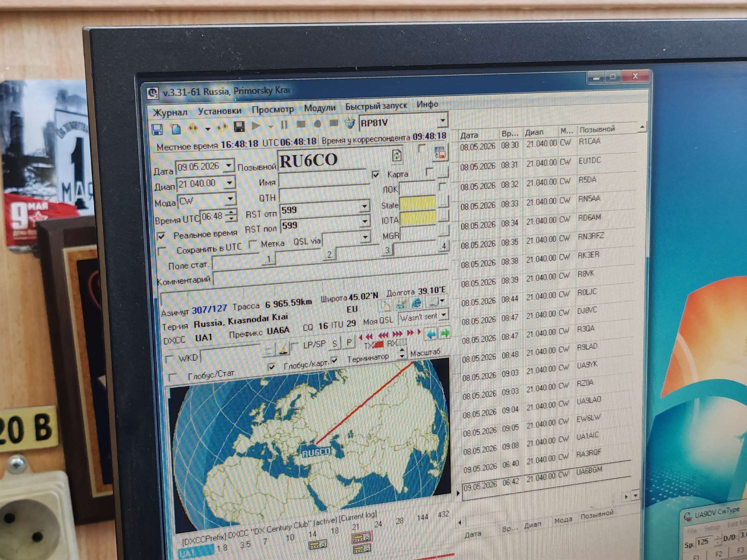Click the internet cluster icon beside RP81V

click(x=350, y=123)
